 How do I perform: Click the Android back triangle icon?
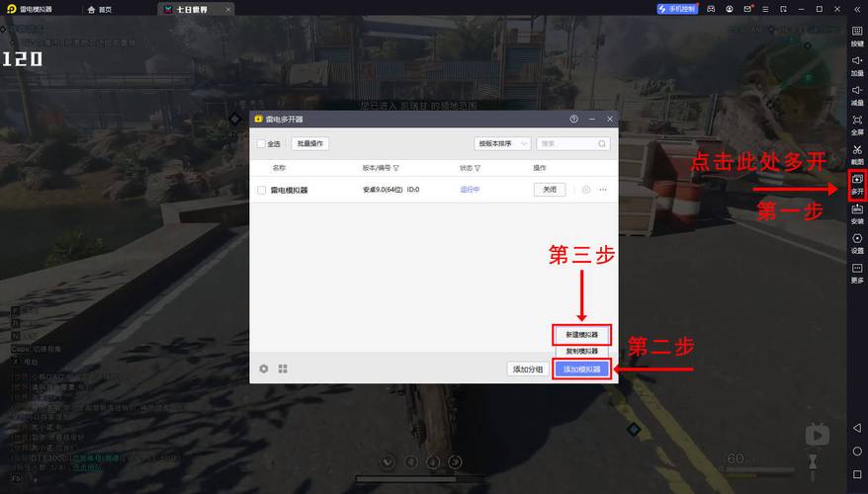[x=857, y=428]
